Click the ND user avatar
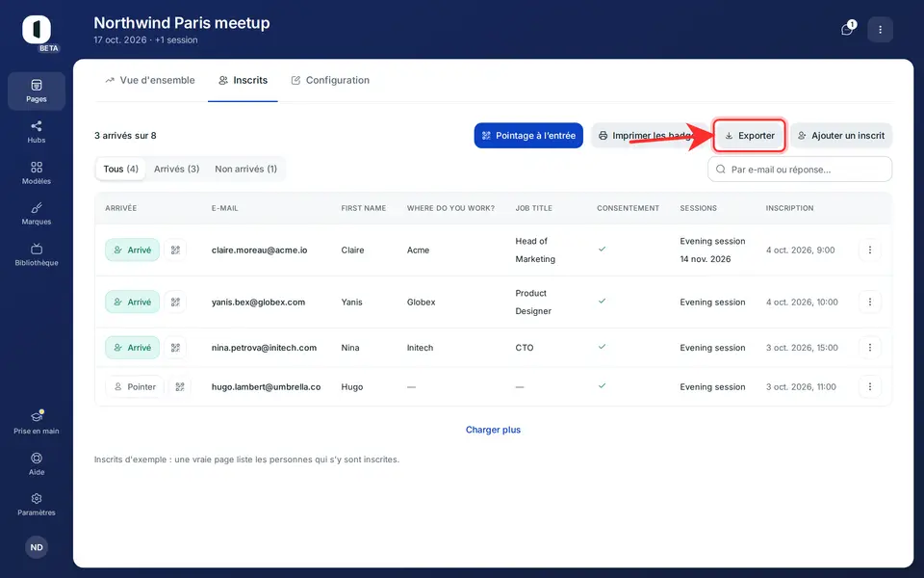924x578 pixels. pyautogui.click(x=37, y=547)
